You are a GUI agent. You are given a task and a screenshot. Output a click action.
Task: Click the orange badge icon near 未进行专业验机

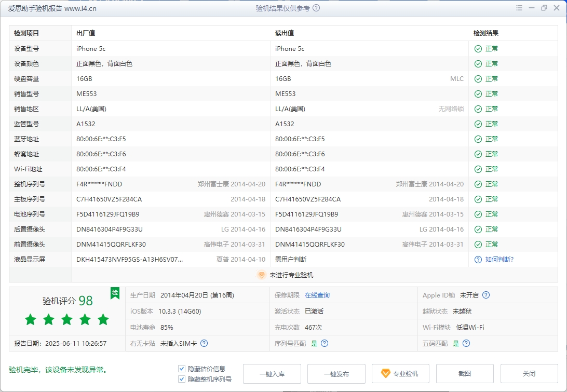click(x=262, y=275)
